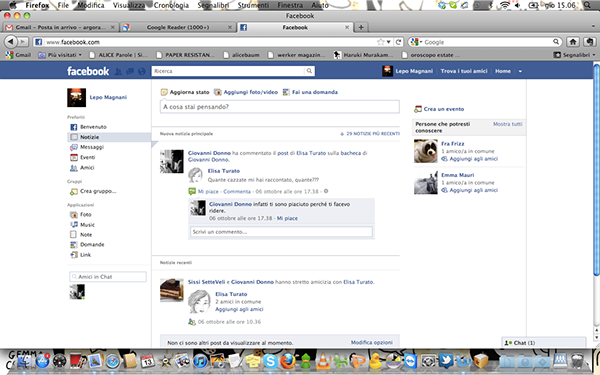The width and height of the screenshot is (600, 375).
Task: Click the A cosa stai pensando field
Action: tap(280, 107)
